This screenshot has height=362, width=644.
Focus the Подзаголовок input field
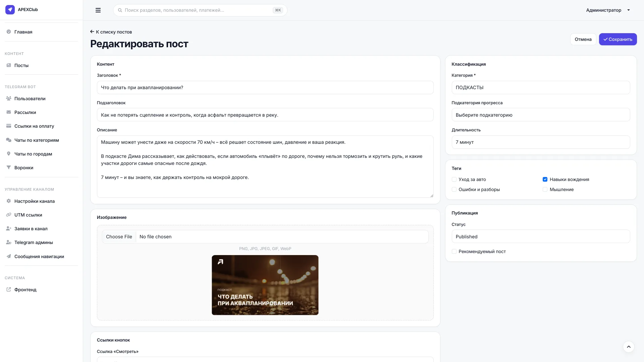pyautogui.click(x=265, y=115)
